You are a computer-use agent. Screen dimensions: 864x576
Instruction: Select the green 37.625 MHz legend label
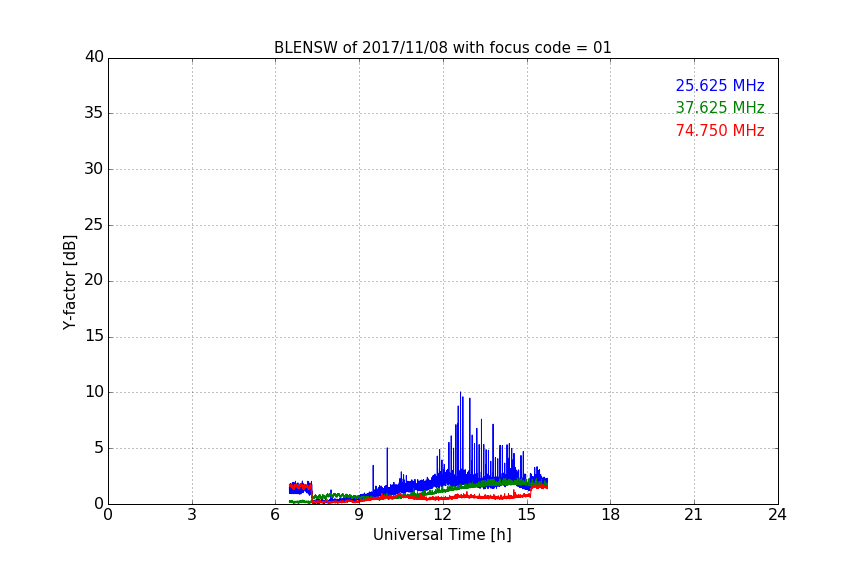pos(720,107)
